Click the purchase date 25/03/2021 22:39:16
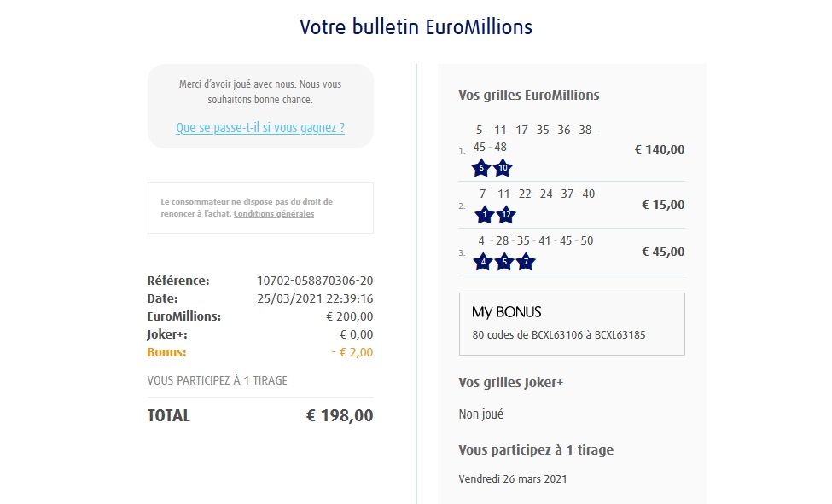 [x=315, y=298]
